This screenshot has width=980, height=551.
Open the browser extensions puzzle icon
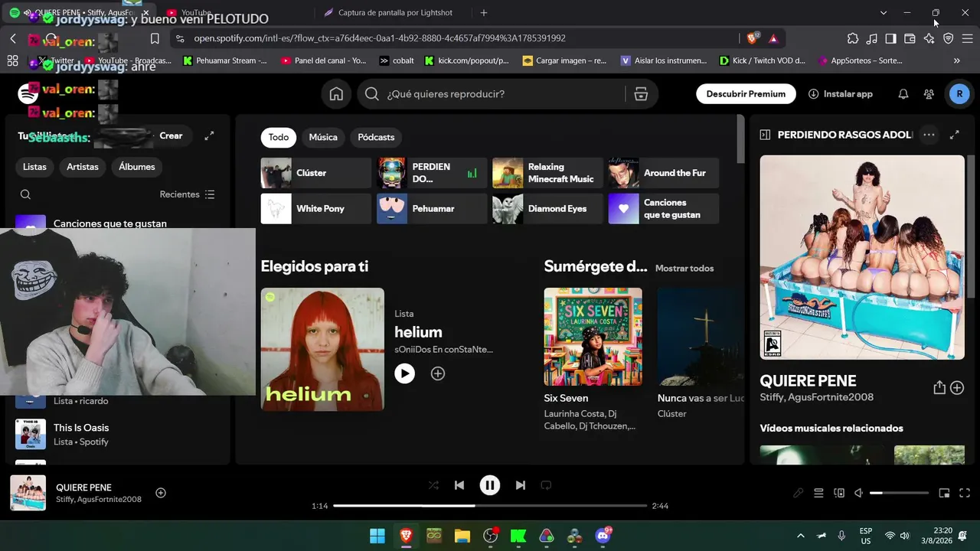(853, 38)
